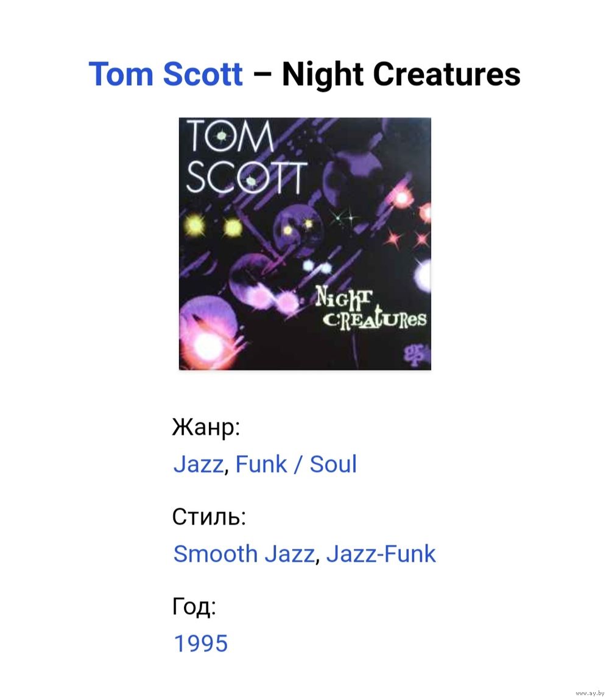Click the Жанр label
Image resolution: width=609 pixels, height=700 pixels.
[206, 427]
